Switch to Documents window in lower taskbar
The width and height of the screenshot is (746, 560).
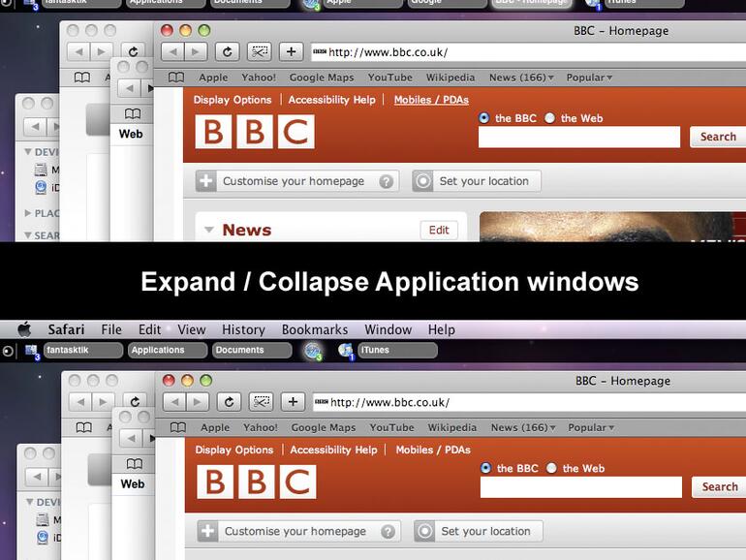click(252, 350)
